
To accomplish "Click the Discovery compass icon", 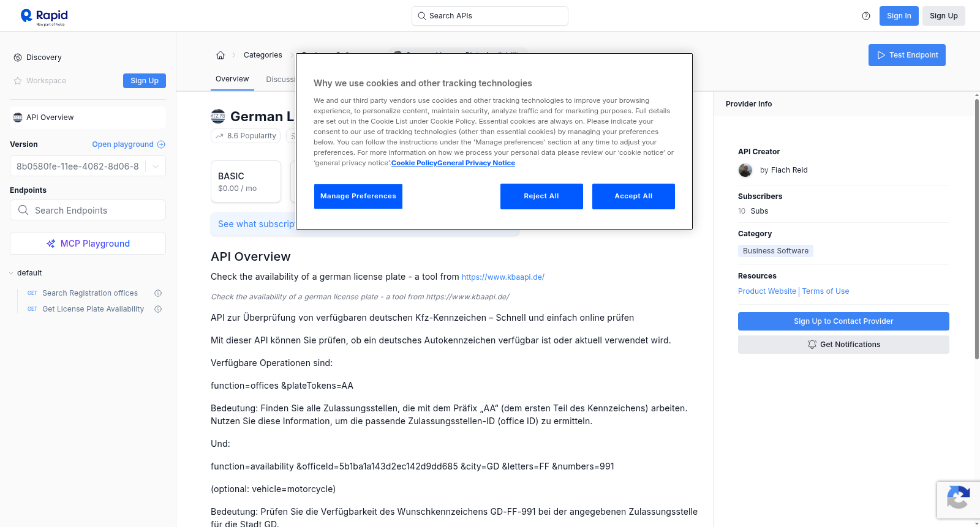I will [18, 58].
